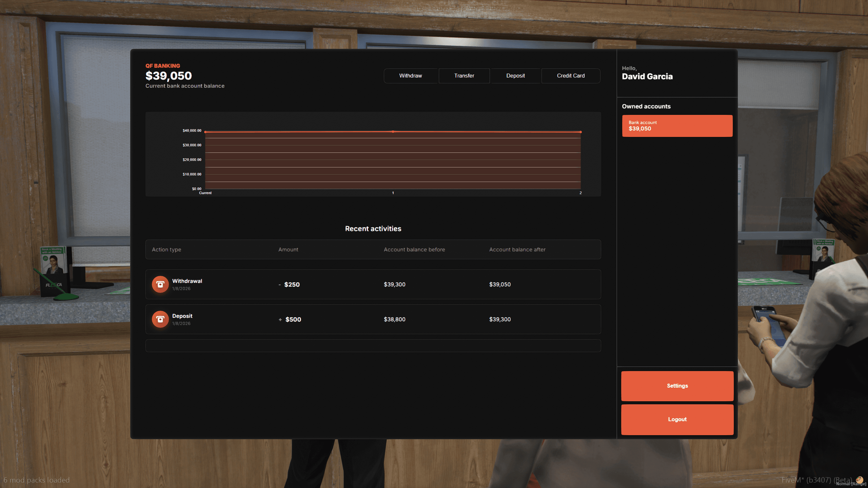This screenshot has width=868, height=488.
Task: Click the large $39,050 balance figure
Action: coord(169,76)
